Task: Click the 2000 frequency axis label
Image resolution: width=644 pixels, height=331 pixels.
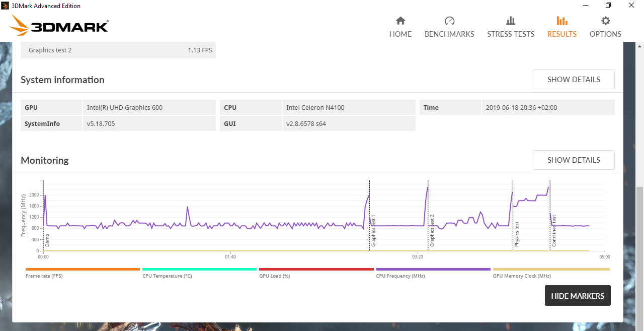Action: coord(34,195)
